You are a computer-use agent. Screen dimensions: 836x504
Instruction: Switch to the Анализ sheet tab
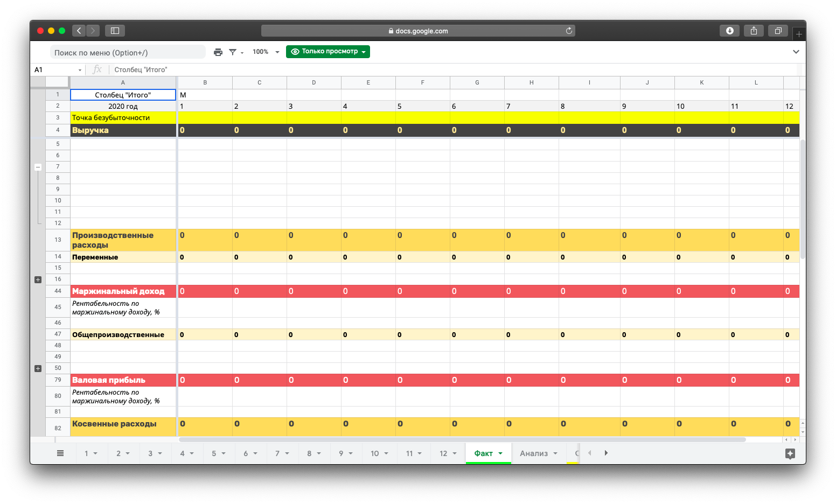(x=533, y=453)
